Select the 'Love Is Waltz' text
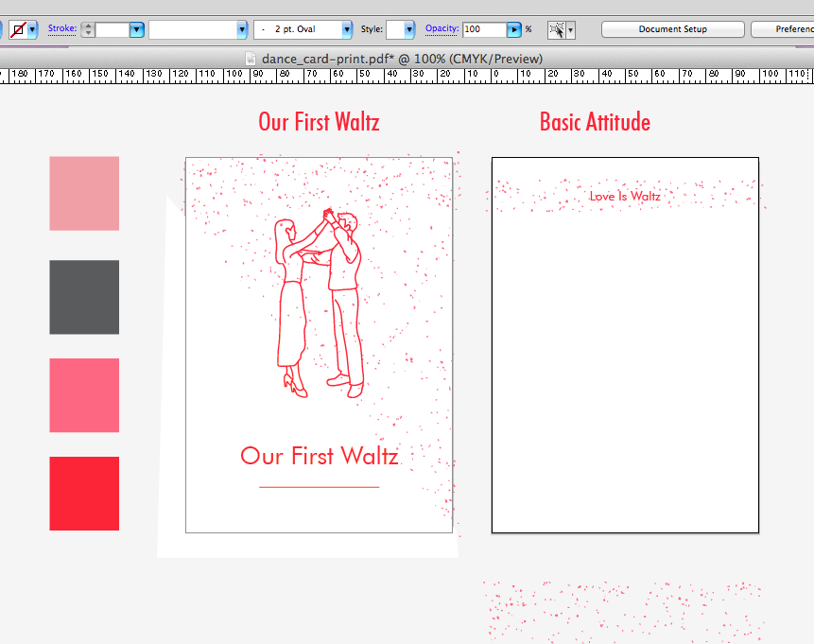 pyautogui.click(x=625, y=197)
